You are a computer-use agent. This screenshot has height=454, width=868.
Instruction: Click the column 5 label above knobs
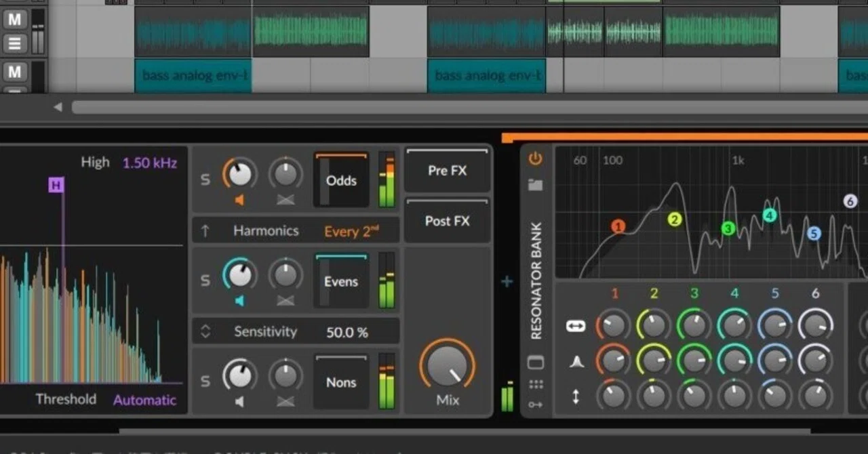pyautogui.click(x=775, y=293)
